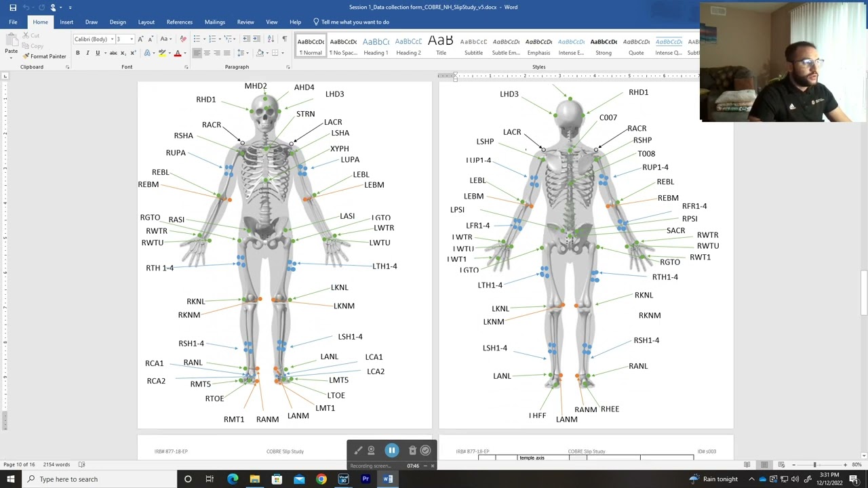Apply superscript formatting
Image resolution: width=868 pixels, height=488 pixels.
134,53
